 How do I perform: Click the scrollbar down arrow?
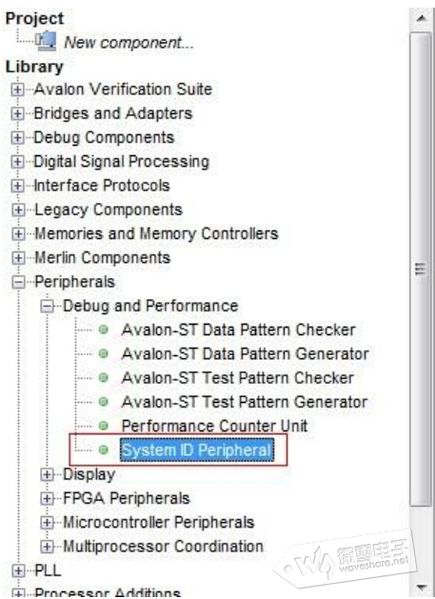pos(421,587)
